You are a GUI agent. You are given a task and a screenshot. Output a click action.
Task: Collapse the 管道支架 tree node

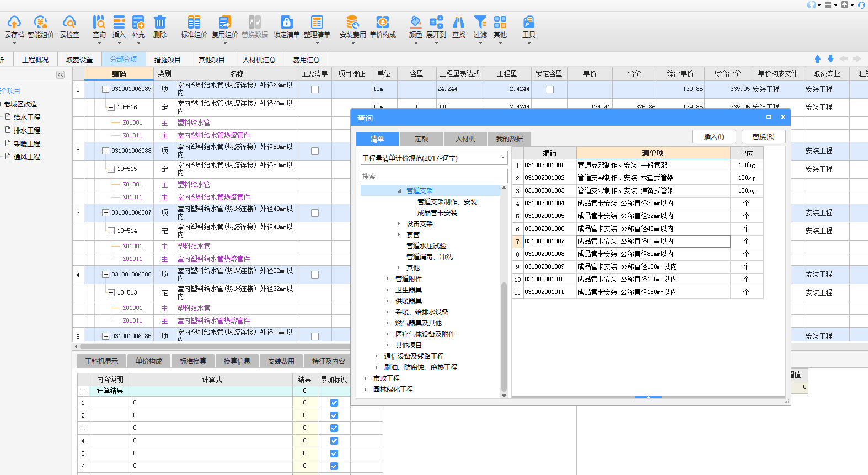click(x=399, y=191)
